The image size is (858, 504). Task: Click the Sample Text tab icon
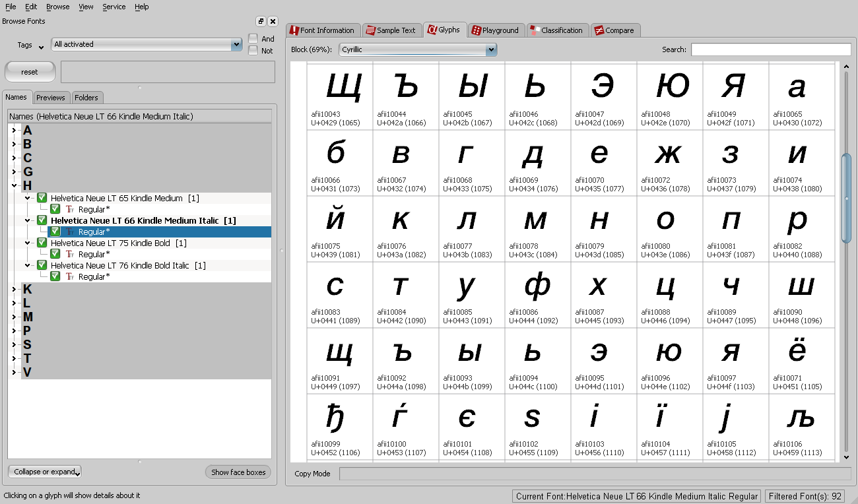coord(370,30)
